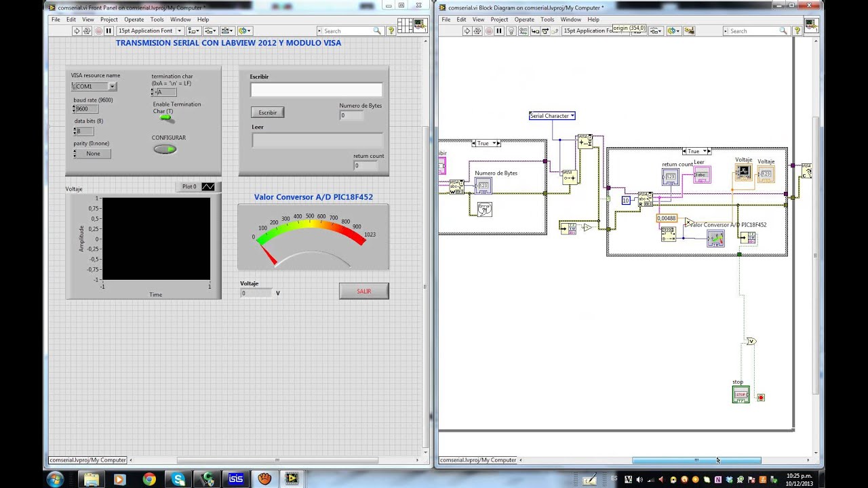Click Step Over in Block Diagram toolbar
868x488 pixels.
coord(545,31)
